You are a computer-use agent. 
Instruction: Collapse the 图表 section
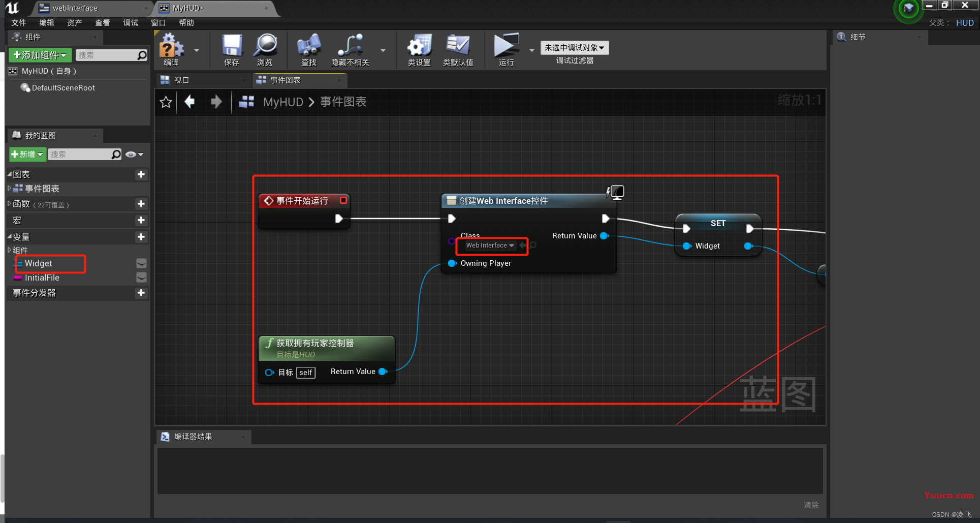click(x=9, y=174)
